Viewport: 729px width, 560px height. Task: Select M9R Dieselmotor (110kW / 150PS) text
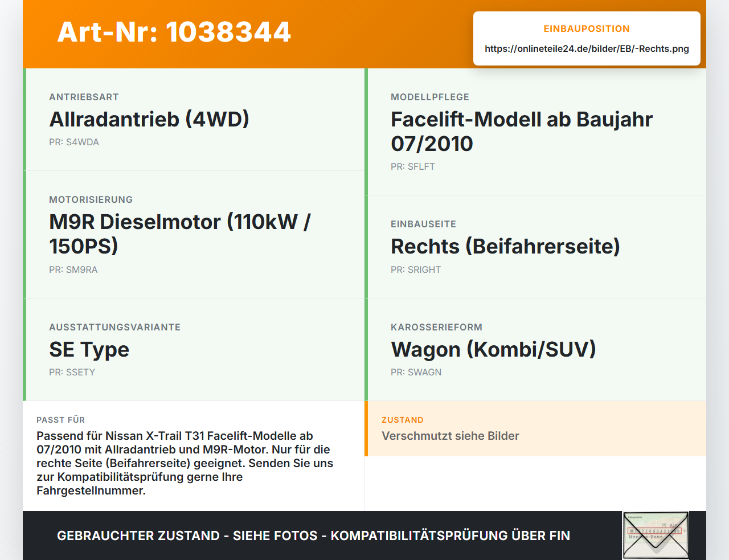coord(180,234)
